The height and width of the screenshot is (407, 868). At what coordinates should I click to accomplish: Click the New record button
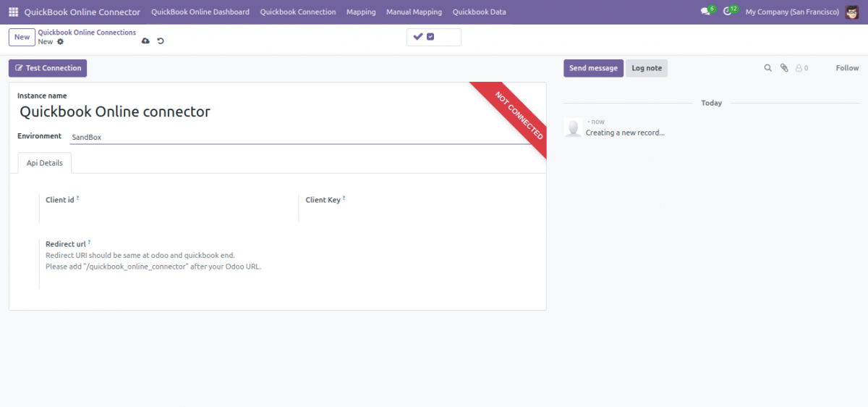(x=22, y=37)
